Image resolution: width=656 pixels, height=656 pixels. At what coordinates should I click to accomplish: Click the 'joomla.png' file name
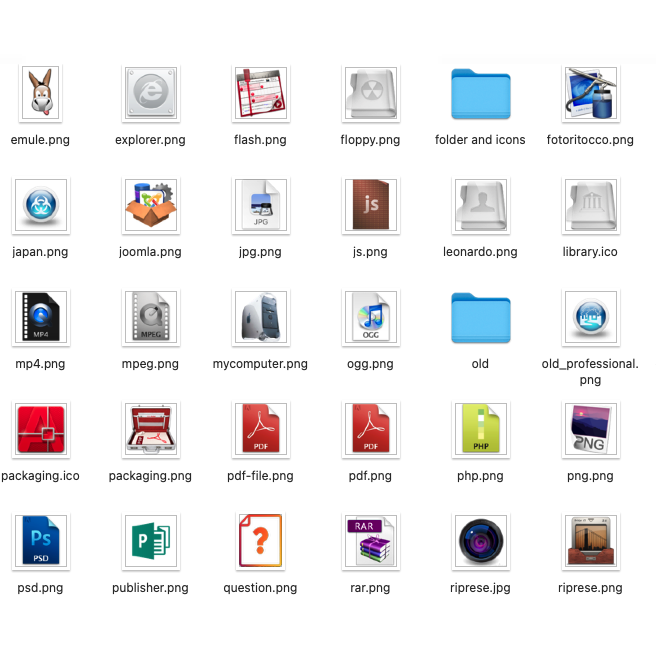[150, 252]
